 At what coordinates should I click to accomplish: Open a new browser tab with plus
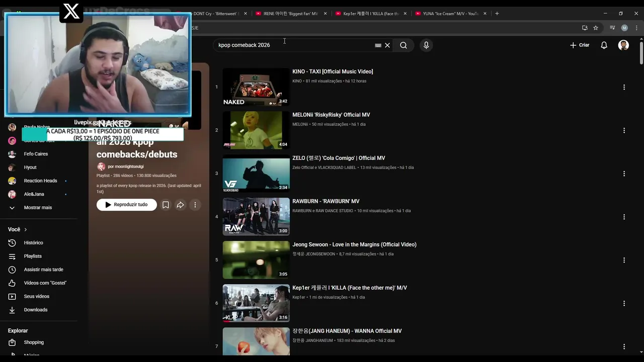point(497,14)
